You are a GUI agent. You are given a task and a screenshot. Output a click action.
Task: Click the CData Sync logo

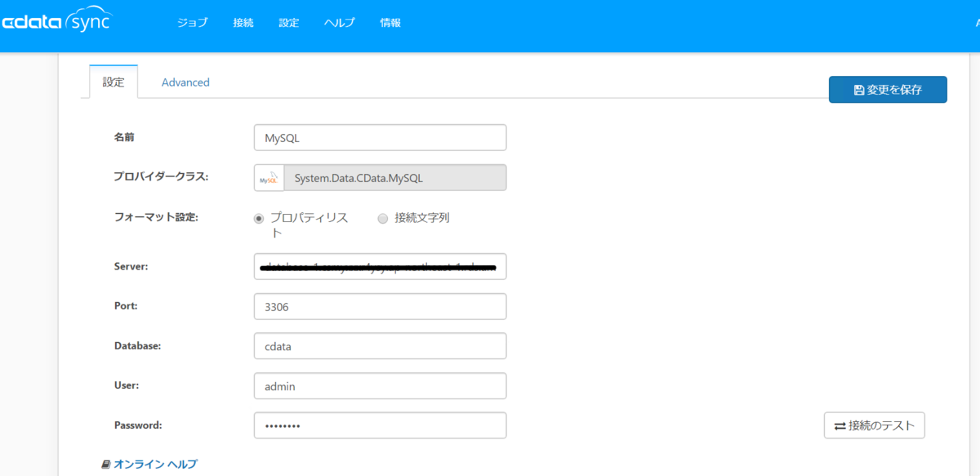tap(56, 22)
